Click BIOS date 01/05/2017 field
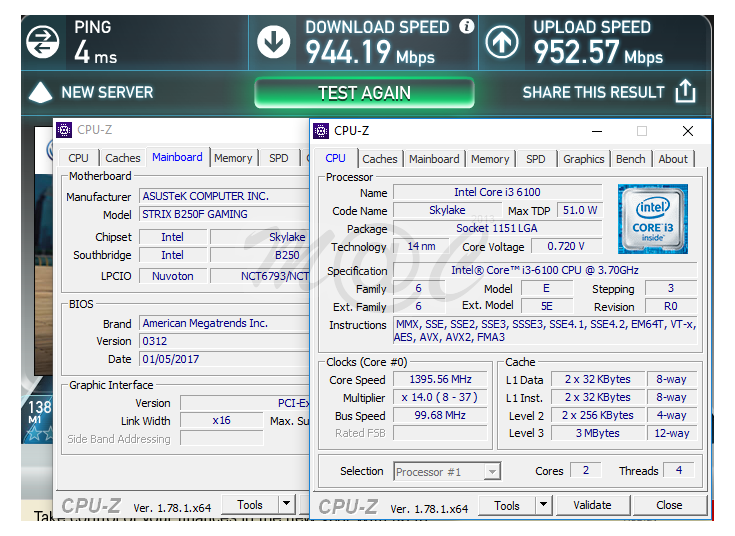Viewport: 735px width, 536px height. pyautogui.click(x=225, y=359)
